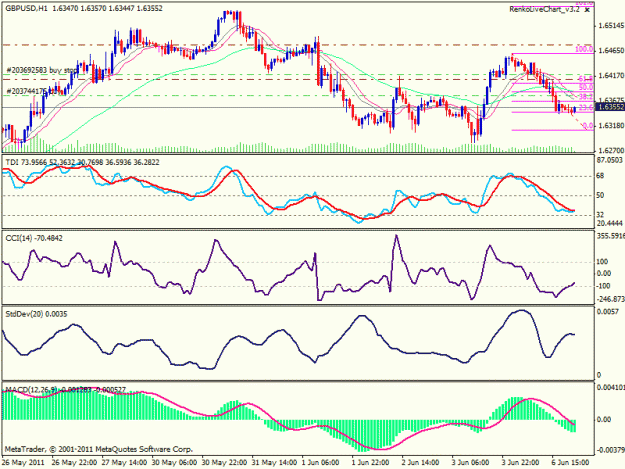Viewport: 625px width, 469px height.
Task: Select the #203692583 buy stop order label
Action: (42, 70)
